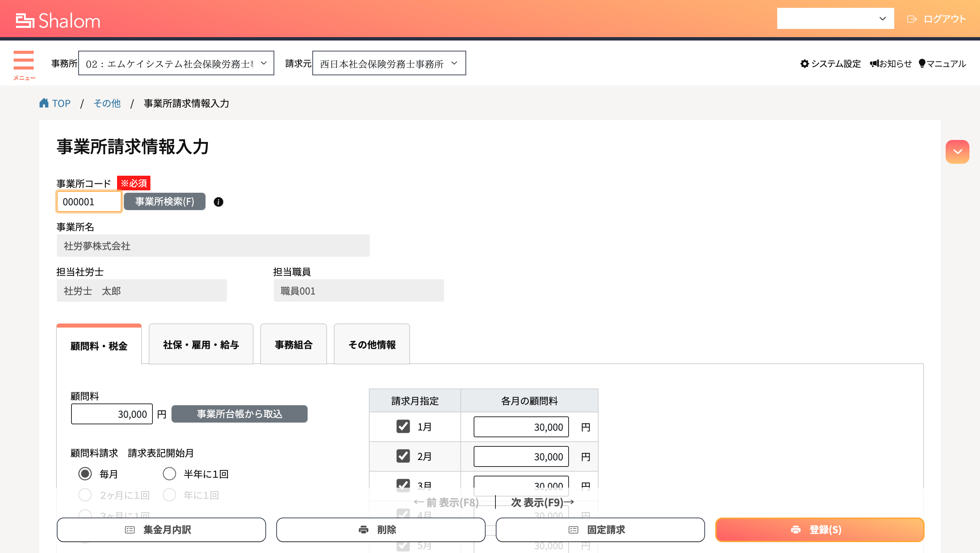Focus the 事業所コード input field
The image size is (980, 553).
click(x=89, y=201)
